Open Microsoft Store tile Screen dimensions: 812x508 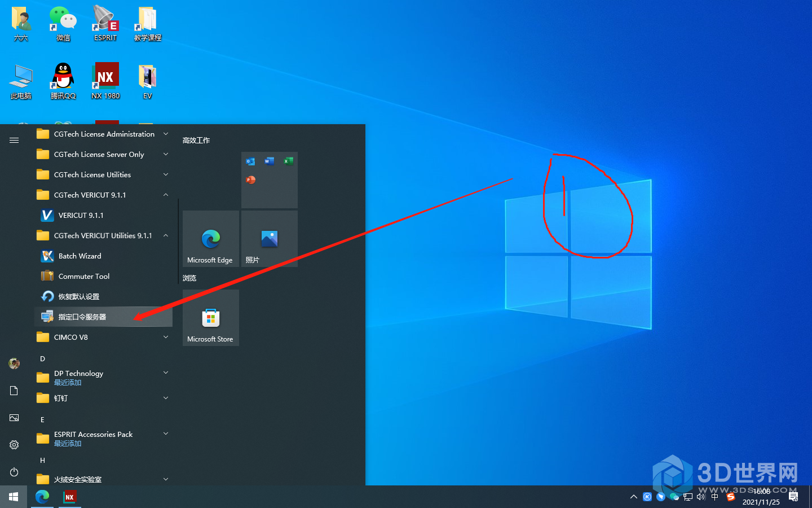211,318
